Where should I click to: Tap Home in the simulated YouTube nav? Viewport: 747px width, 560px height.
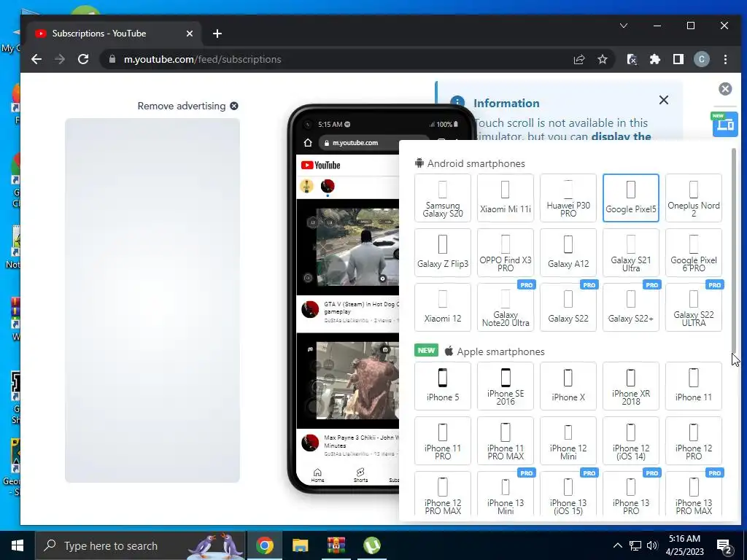(317, 475)
